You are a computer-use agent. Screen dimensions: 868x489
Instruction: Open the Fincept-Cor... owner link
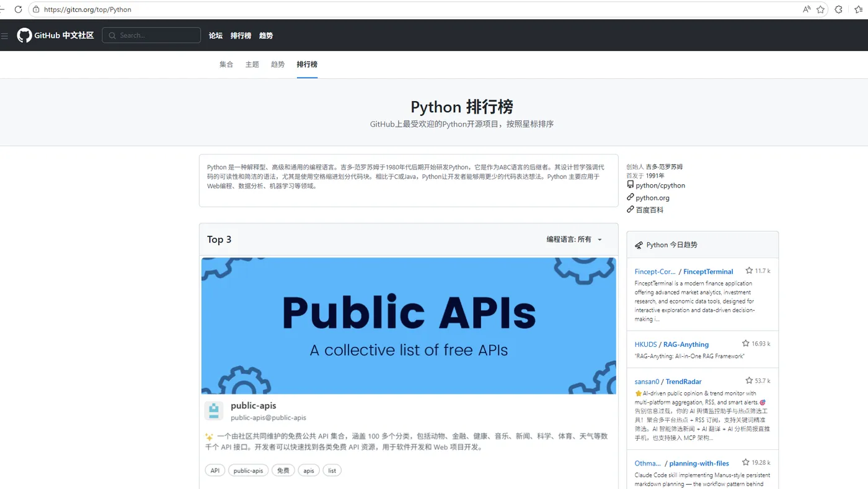point(655,272)
